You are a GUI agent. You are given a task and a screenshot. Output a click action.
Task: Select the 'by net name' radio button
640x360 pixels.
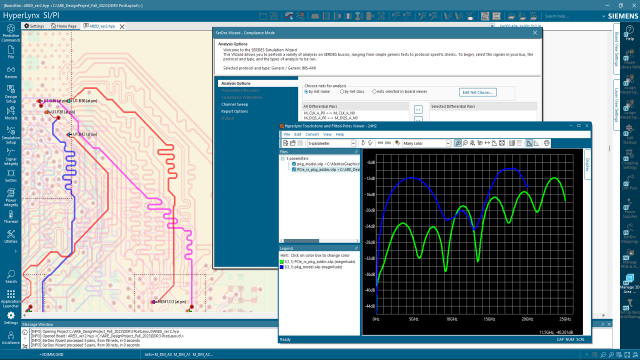pos(306,92)
